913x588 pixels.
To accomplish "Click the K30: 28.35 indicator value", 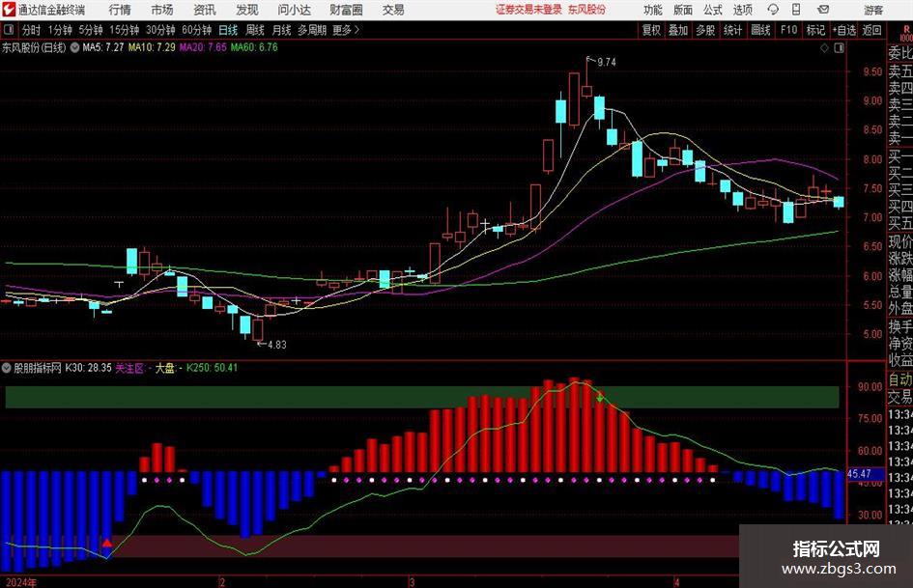I will tap(88, 368).
